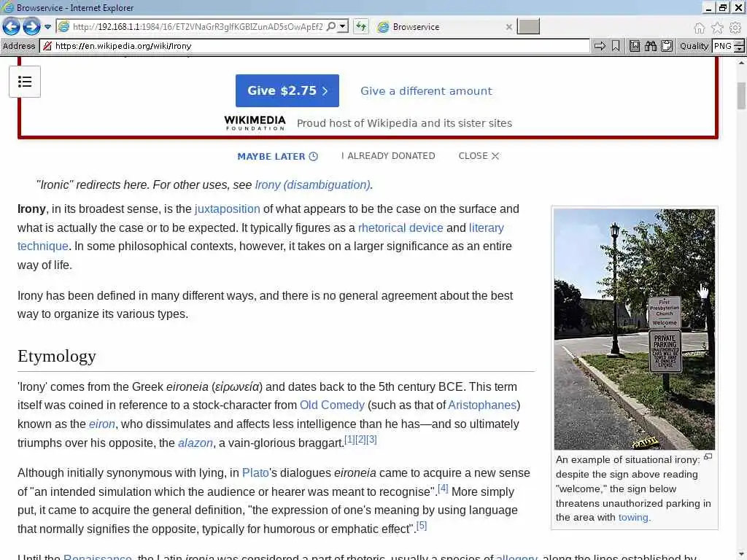
Task: Click the Address label in Browservice bar
Action: [19, 46]
